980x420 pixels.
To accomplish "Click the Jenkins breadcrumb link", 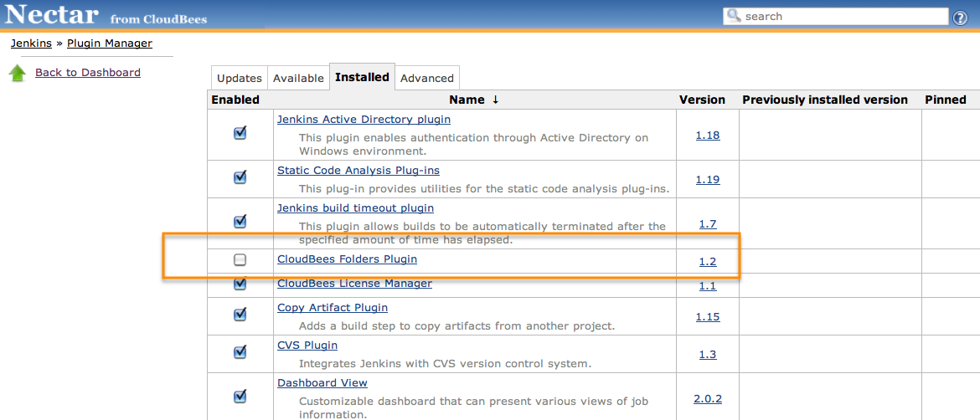I will (31, 43).
